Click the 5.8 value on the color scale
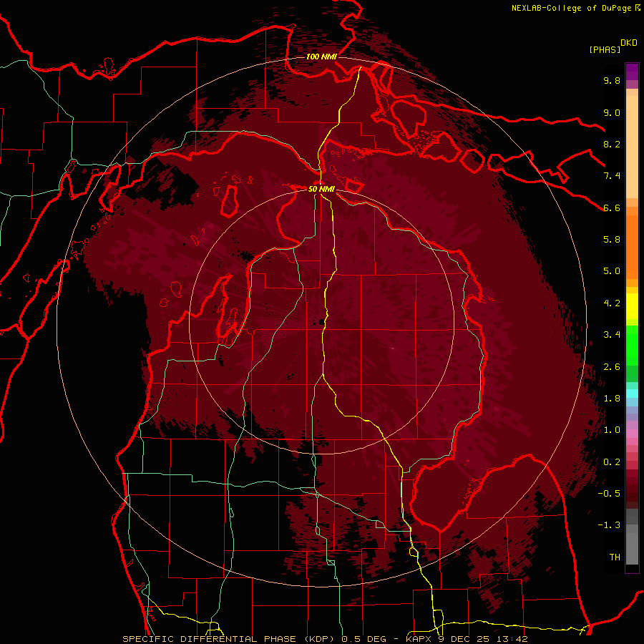644x644 pixels. tap(612, 240)
